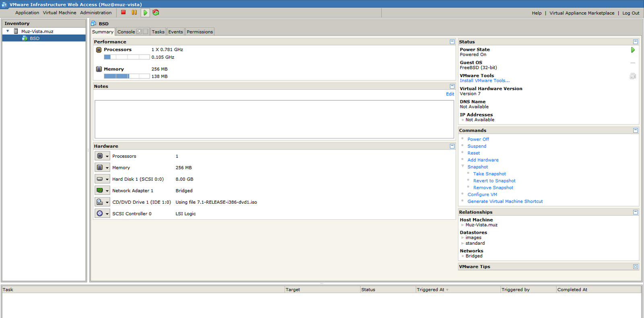Collapse the Muz-Vista.muz inventory tree node
Viewport: 644px width, 318px height.
pos(8,31)
